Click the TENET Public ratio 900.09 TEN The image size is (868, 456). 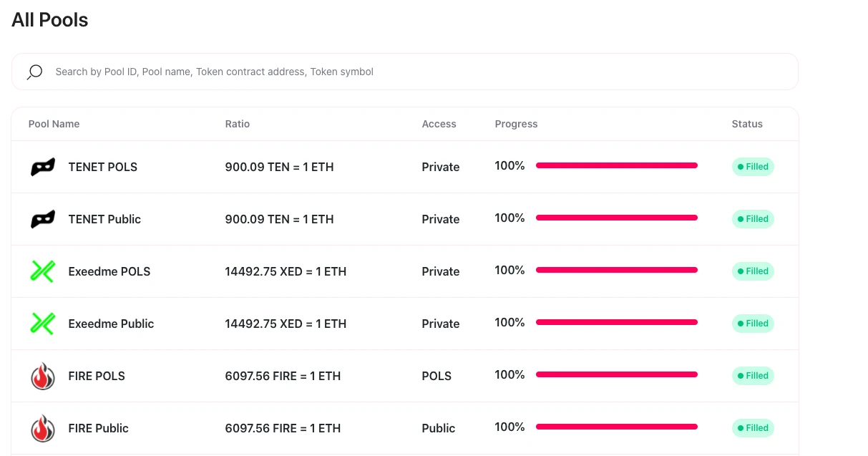tap(279, 219)
